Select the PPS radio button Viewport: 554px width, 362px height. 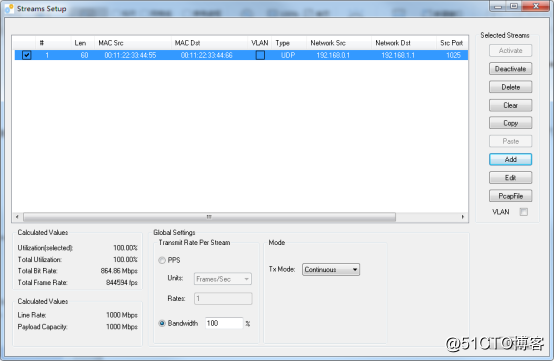point(162,260)
